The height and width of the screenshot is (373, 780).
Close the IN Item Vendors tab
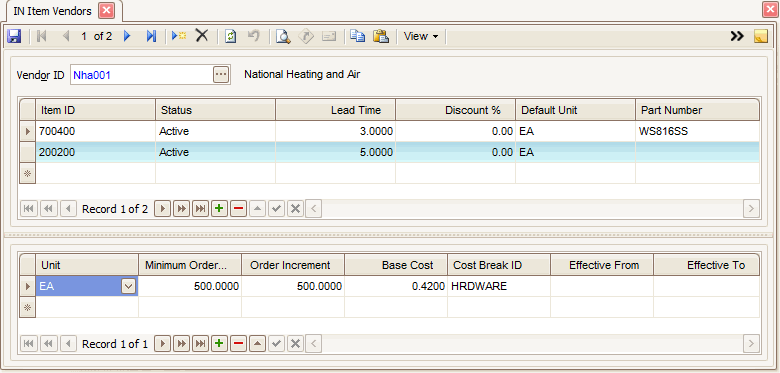point(106,10)
